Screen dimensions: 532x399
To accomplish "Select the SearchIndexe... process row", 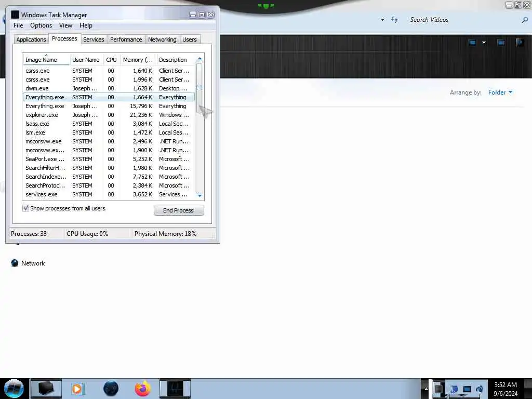I will pyautogui.click(x=109, y=177).
